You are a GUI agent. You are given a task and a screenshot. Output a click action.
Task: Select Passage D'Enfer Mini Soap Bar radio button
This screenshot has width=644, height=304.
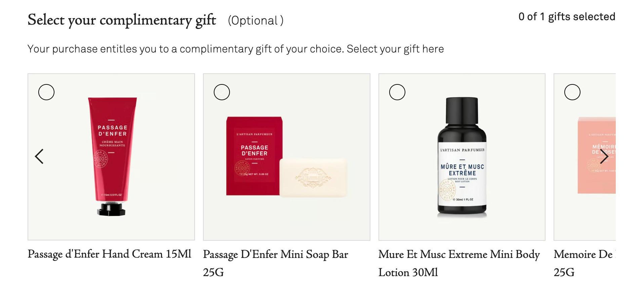coord(222,92)
